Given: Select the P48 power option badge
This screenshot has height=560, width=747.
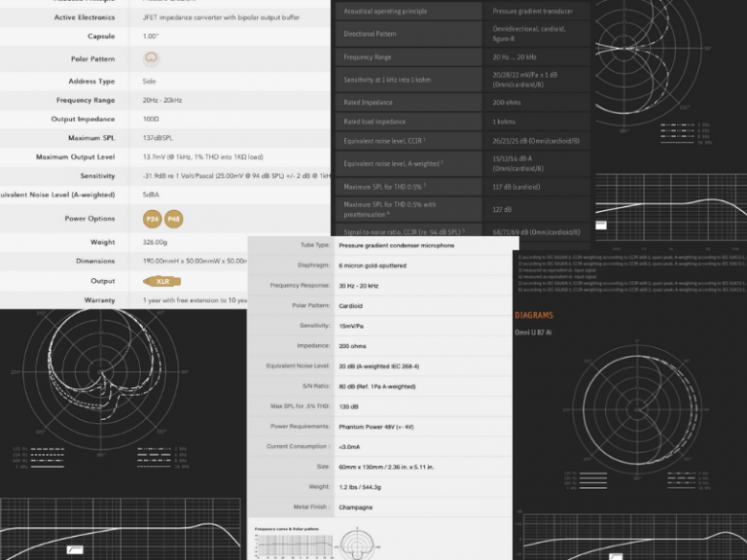Looking at the screenshot, I should tap(173, 219).
